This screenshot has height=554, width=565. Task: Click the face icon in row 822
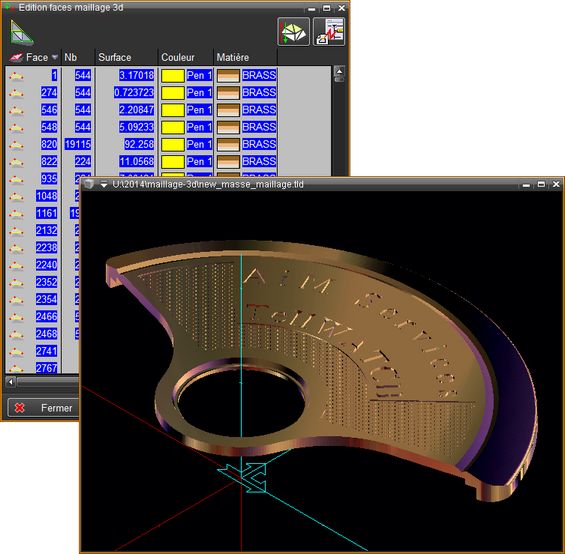tap(16, 162)
